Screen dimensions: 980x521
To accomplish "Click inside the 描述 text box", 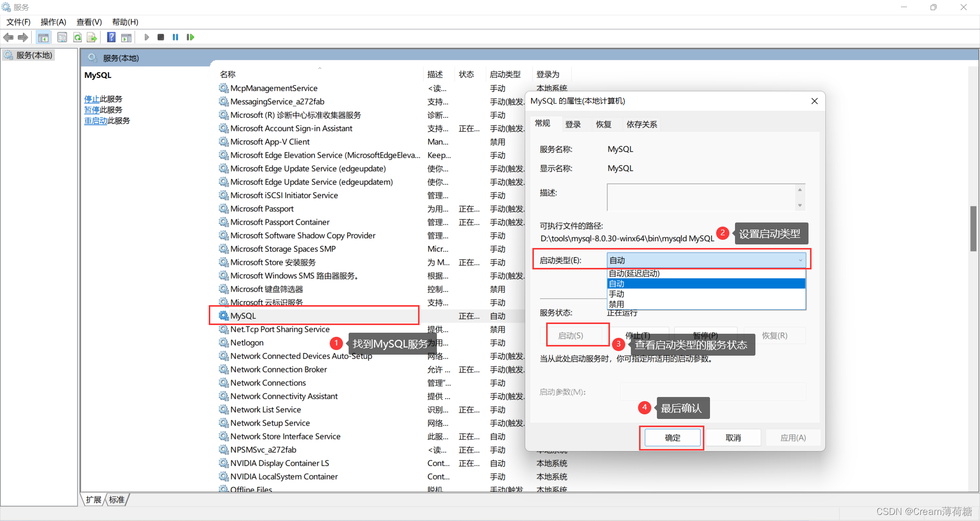I will [x=701, y=197].
